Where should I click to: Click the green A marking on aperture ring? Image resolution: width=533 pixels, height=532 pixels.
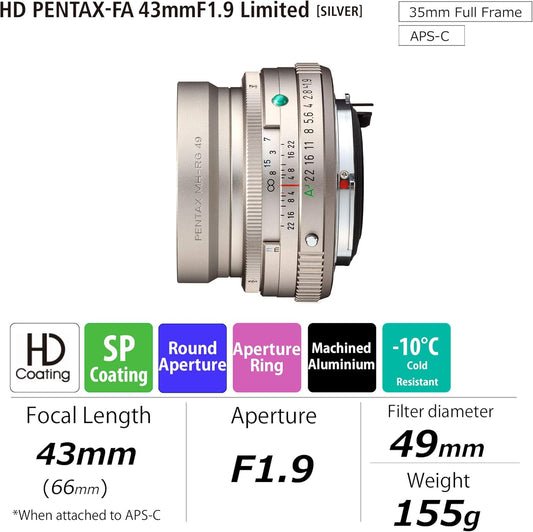310,192
